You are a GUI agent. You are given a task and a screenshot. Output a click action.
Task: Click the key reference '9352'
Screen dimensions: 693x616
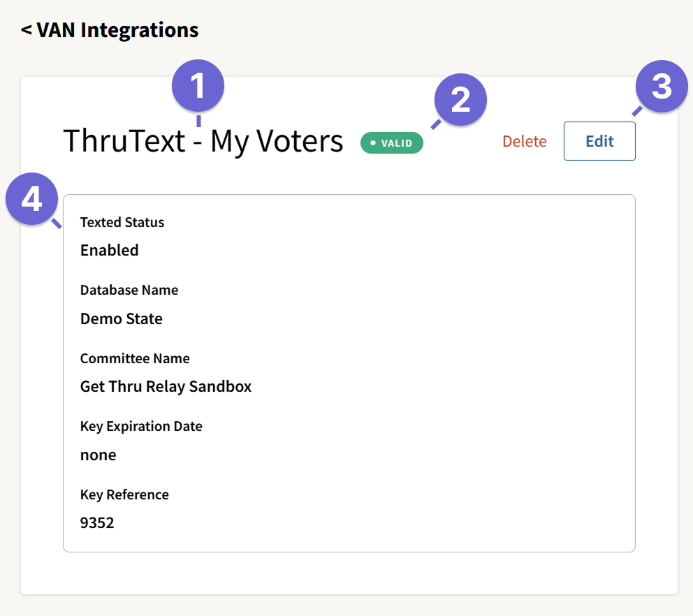[x=97, y=522]
